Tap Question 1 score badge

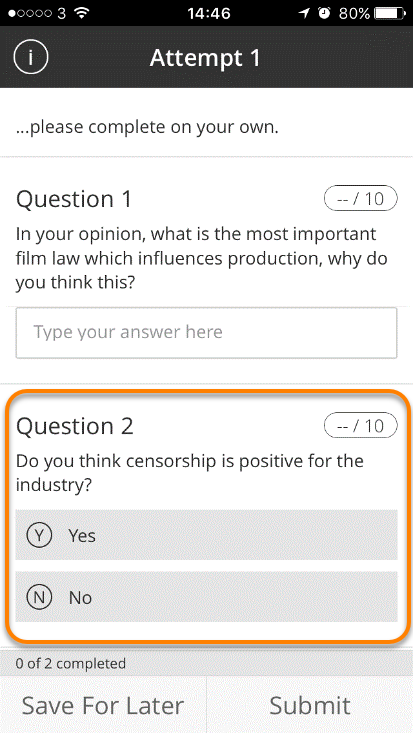361,199
